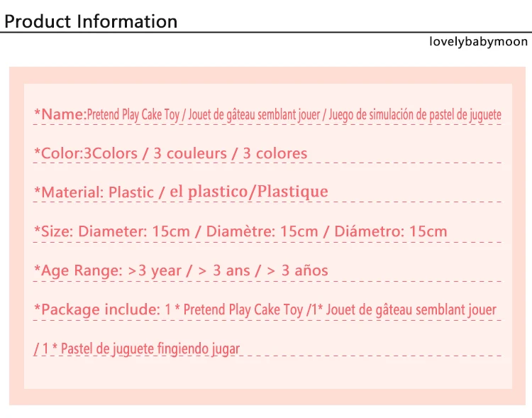532x418 pixels.
Task: Click 'Juego de simulación de pastel de juguete'
Action: click(415, 115)
